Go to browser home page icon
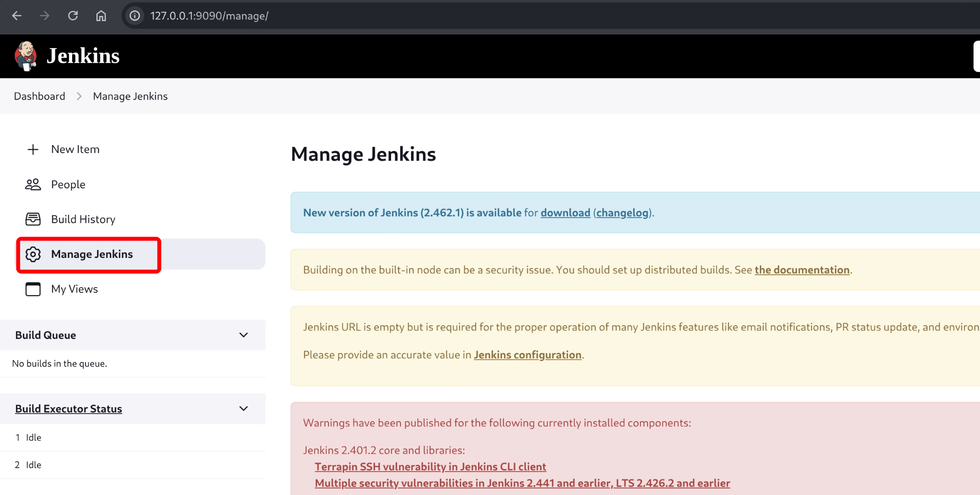 tap(101, 16)
